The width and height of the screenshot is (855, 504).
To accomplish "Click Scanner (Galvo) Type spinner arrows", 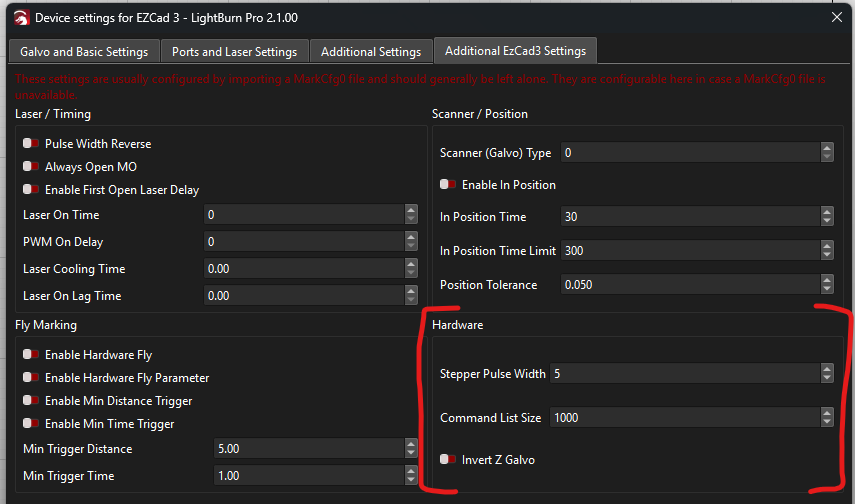I will pos(827,152).
